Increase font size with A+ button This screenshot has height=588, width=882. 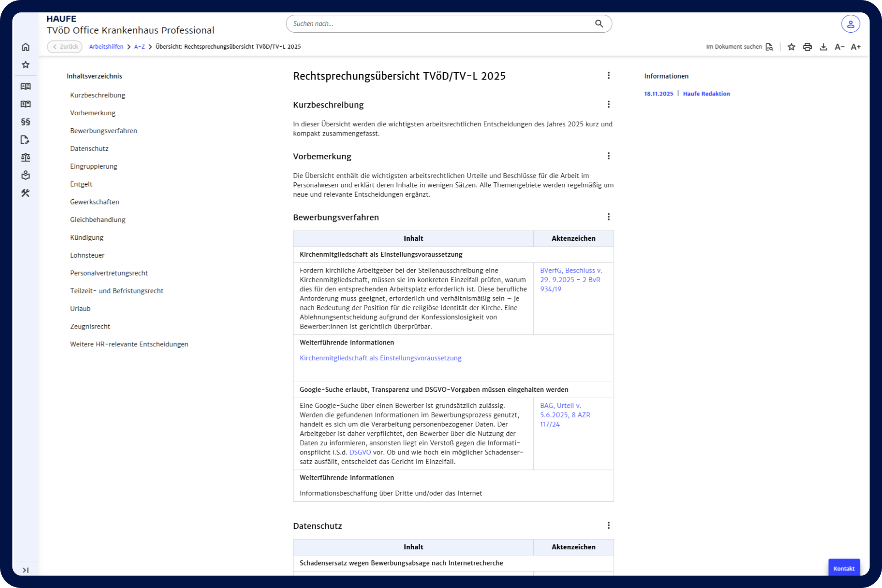point(855,47)
